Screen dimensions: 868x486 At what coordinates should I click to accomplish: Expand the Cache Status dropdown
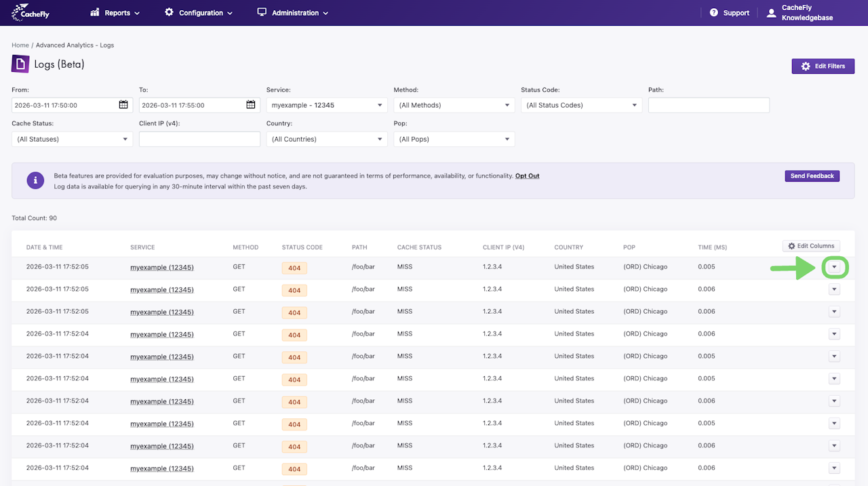[72, 139]
